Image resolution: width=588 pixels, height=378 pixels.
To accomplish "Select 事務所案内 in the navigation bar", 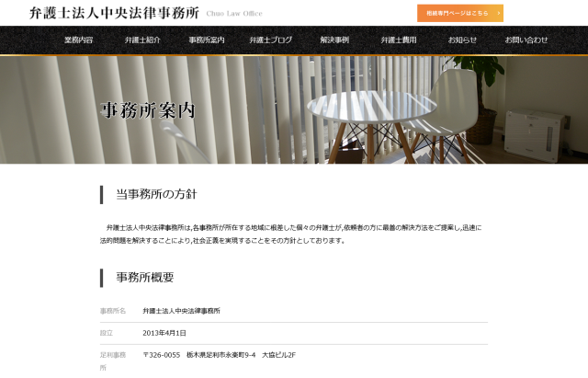I will click(x=207, y=40).
